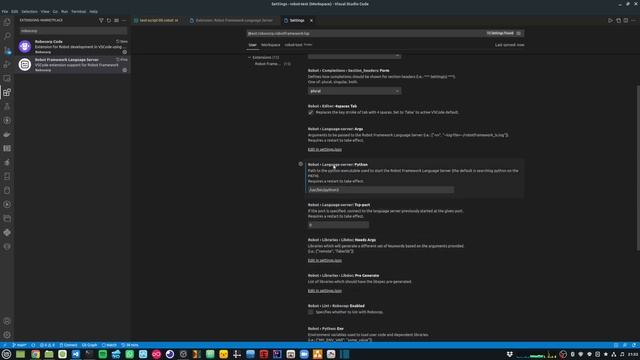
Task: Click the Language-server Python path field
Action: point(381,190)
